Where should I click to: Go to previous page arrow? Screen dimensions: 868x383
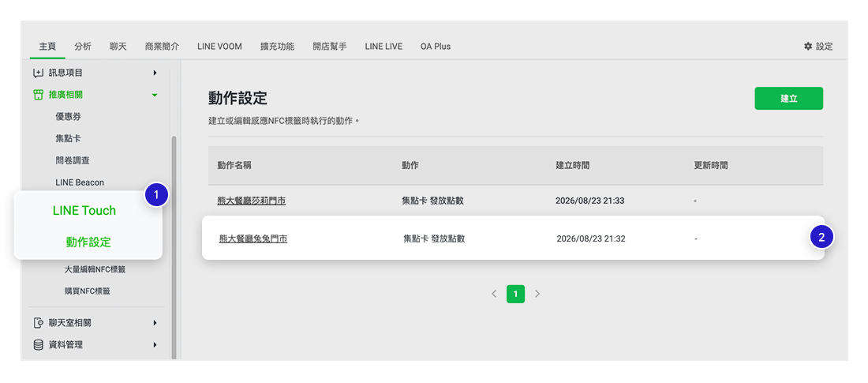(x=494, y=294)
